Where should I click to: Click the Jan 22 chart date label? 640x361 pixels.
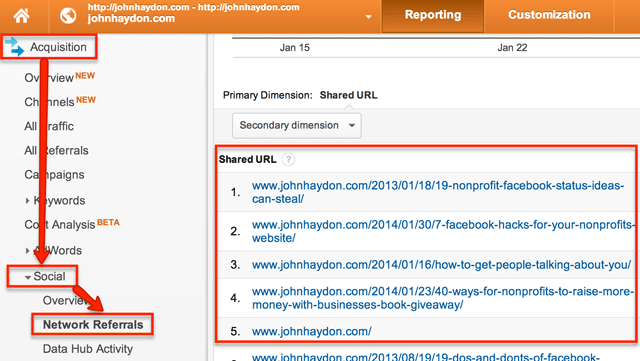(512, 48)
